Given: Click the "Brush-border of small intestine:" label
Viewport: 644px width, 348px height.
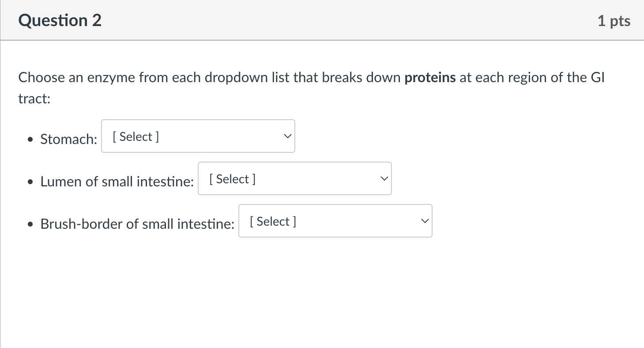Looking at the screenshot, I should pos(137,224).
